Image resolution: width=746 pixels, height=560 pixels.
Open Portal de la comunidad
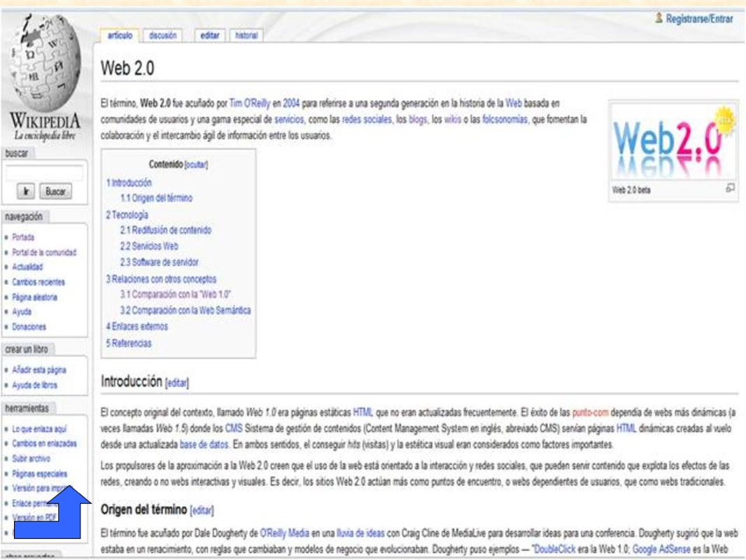click(44, 252)
